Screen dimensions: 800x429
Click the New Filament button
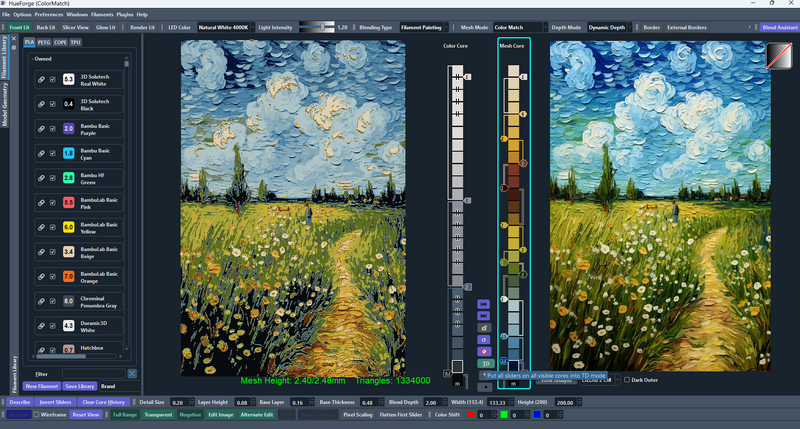click(41, 386)
